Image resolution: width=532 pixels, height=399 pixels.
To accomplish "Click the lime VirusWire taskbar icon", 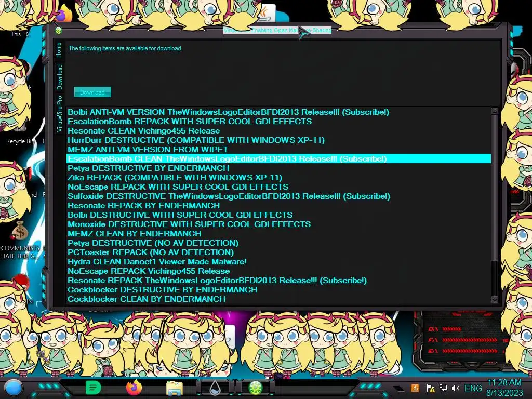I will tap(256, 388).
